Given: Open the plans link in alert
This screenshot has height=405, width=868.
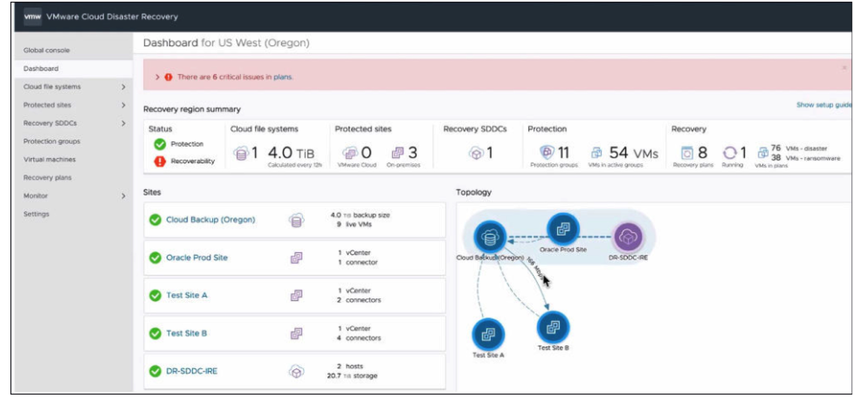Looking at the screenshot, I should point(283,77).
